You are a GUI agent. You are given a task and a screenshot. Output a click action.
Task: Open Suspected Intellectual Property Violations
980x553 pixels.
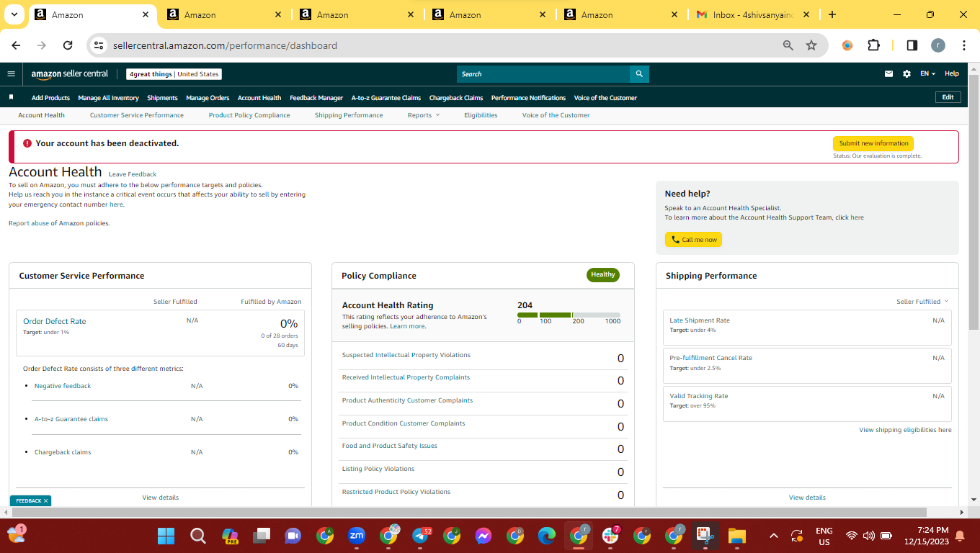406,355
